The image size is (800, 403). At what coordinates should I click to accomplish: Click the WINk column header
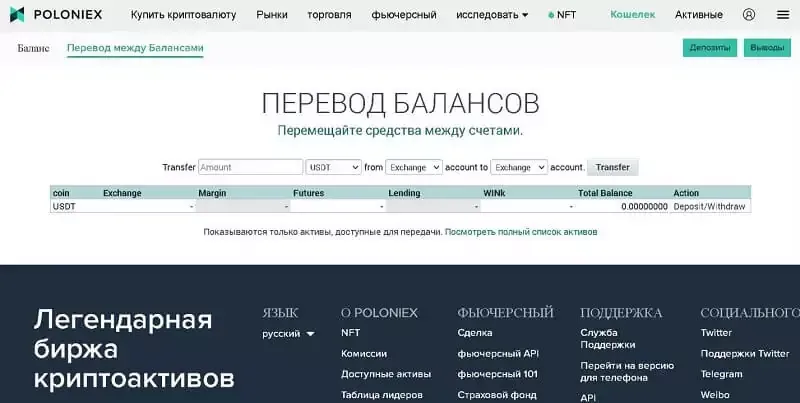point(494,193)
